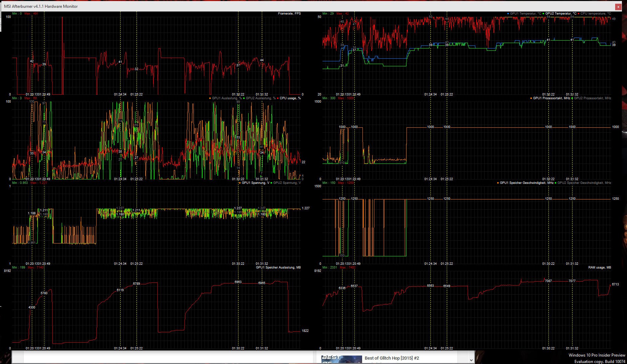627x364 pixels.
Task: Click the '6563' reading in RAM usage graph
Action: [431, 286]
